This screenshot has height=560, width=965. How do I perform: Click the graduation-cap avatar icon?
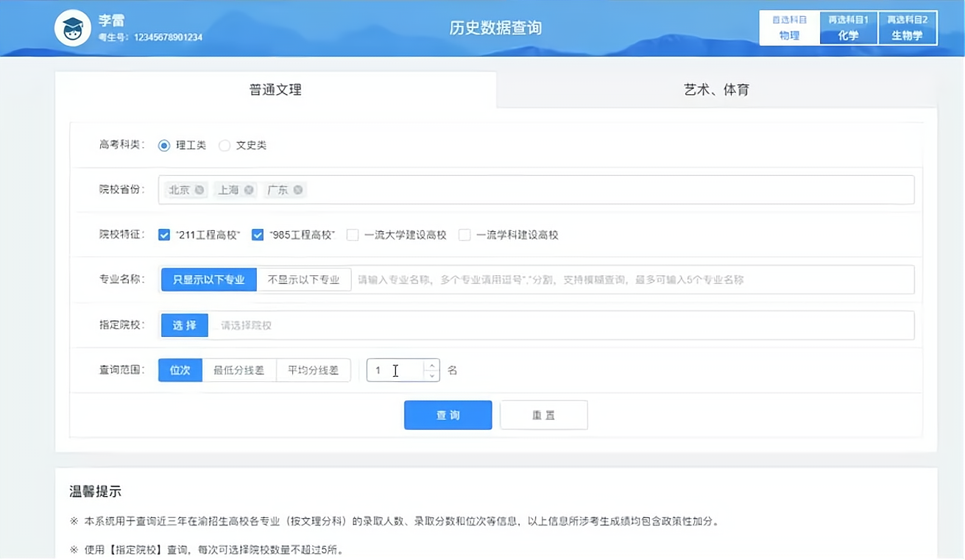[x=71, y=27]
